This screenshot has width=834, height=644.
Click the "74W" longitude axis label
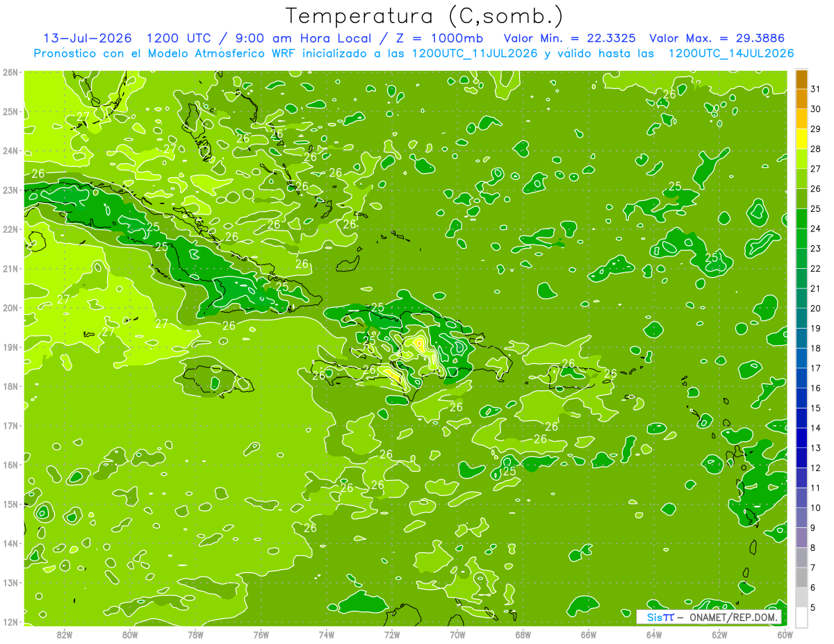pyautogui.click(x=327, y=634)
